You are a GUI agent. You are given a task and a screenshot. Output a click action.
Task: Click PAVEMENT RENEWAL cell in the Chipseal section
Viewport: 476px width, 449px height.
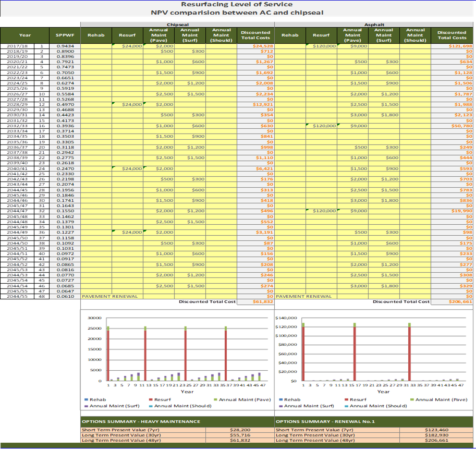coord(110,296)
